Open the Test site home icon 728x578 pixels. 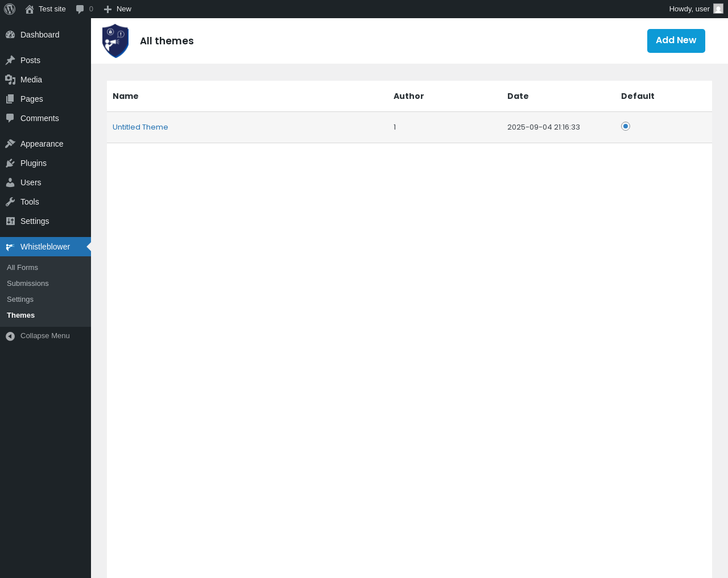pyautogui.click(x=30, y=9)
